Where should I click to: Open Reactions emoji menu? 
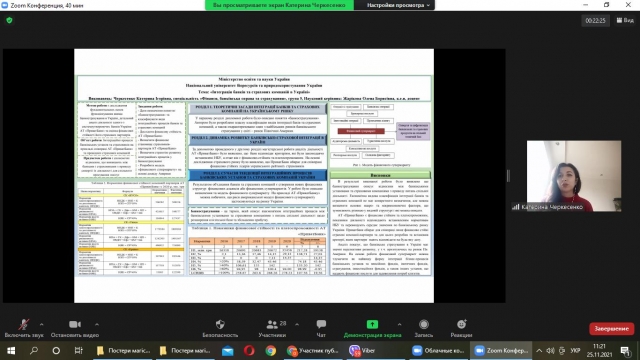[461, 324]
